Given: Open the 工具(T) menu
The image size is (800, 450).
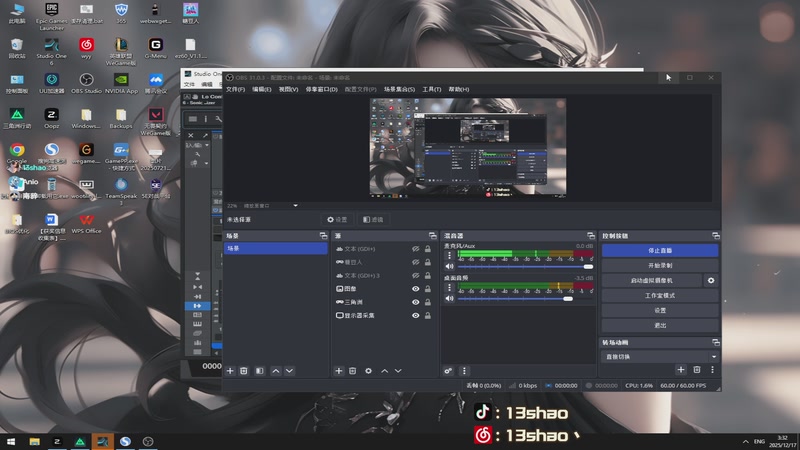Looking at the screenshot, I should point(432,89).
